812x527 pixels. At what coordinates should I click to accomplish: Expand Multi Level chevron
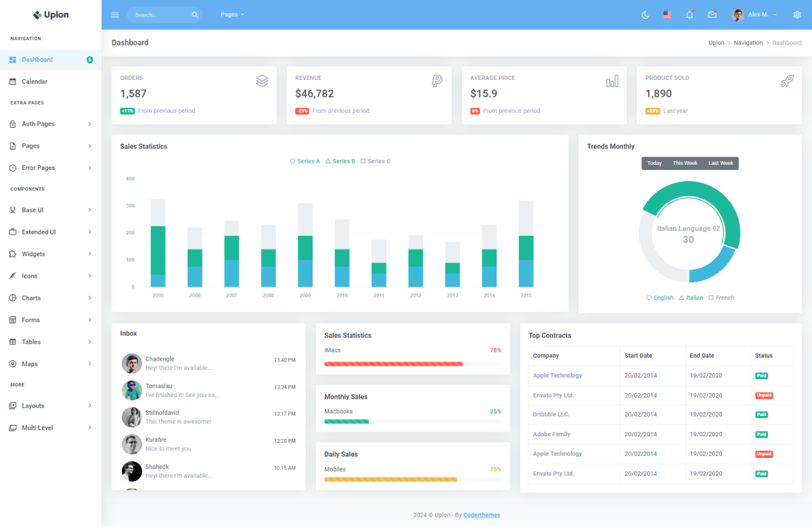point(89,428)
